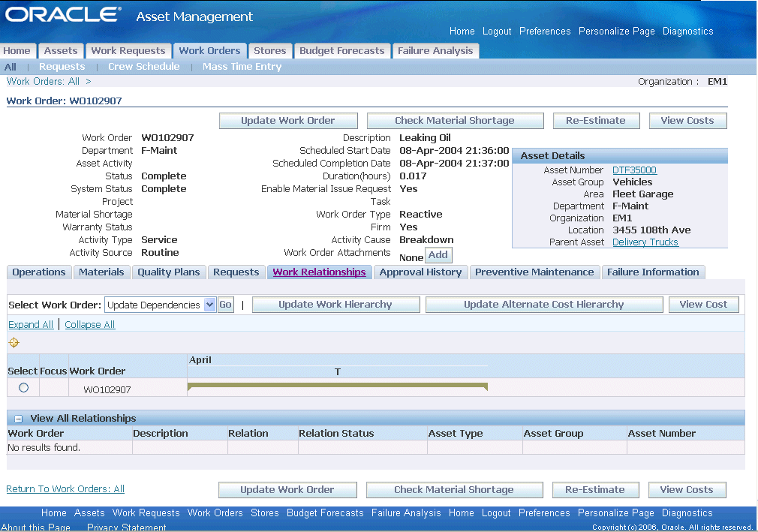Open the Preventive Maintenance tab

[x=534, y=272]
